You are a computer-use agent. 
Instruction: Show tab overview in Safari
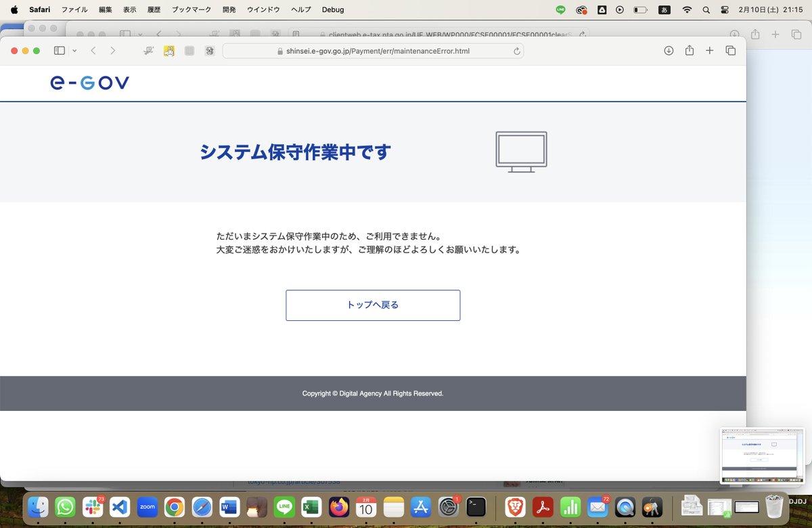click(x=731, y=51)
